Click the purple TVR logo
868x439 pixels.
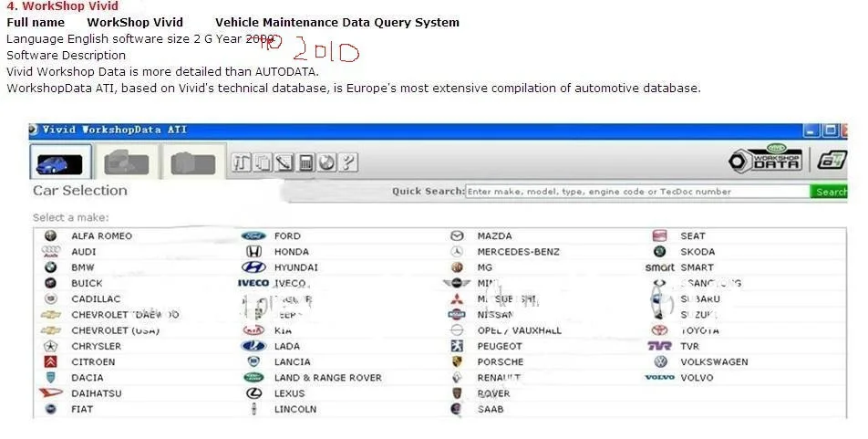(660, 347)
